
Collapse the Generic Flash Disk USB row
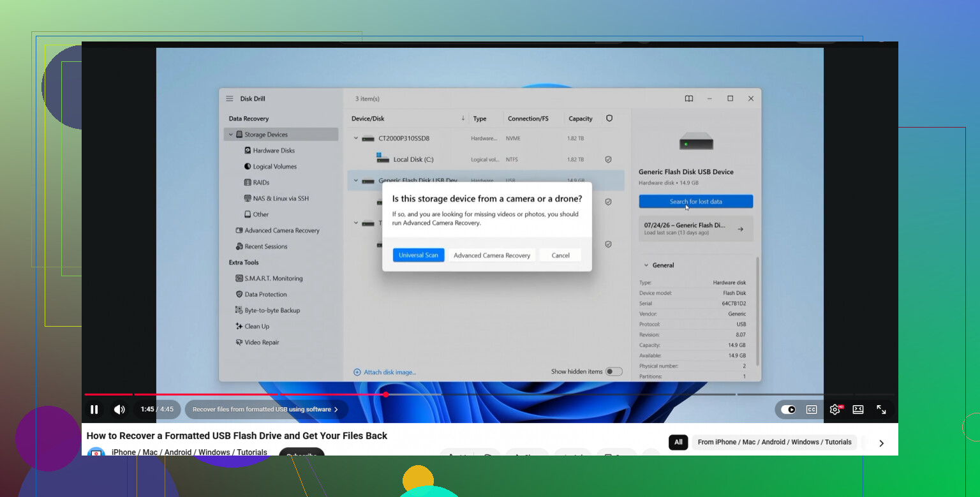(x=356, y=181)
